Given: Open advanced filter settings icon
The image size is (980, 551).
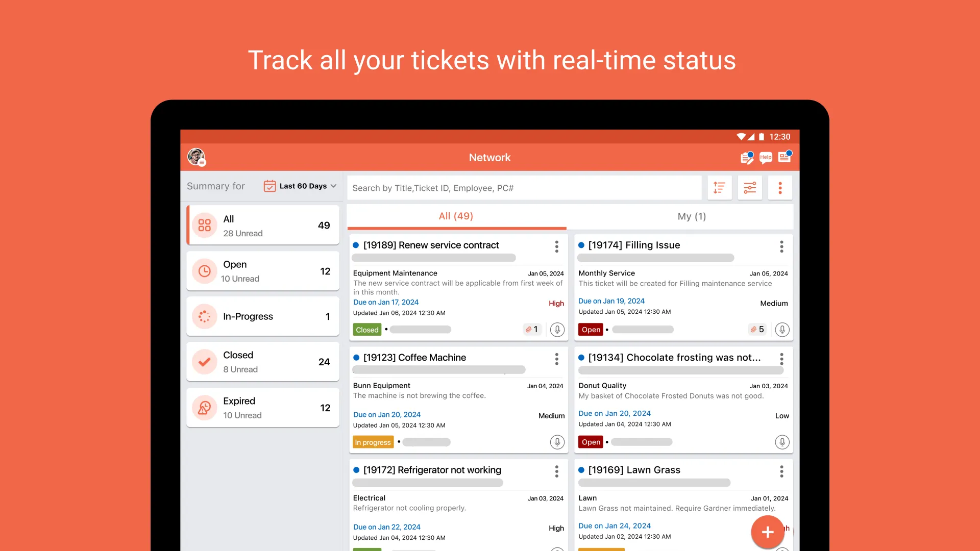Looking at the screenshot, I should 749,188.
